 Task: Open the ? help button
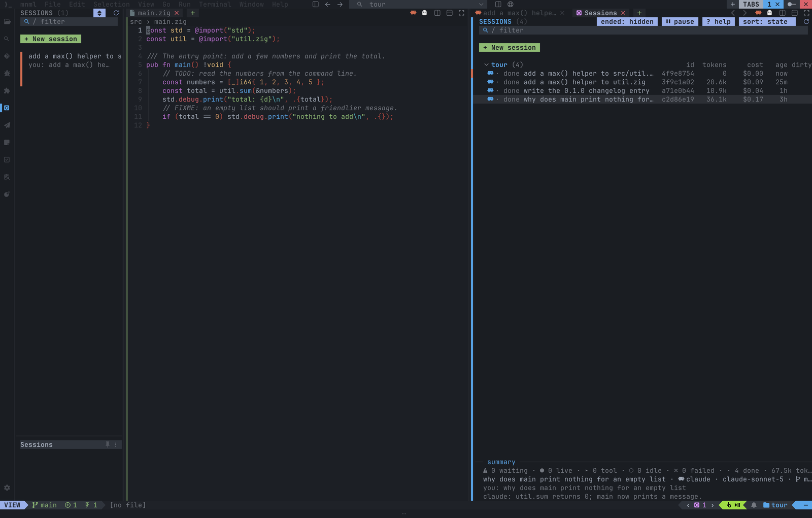coord(719,22)
